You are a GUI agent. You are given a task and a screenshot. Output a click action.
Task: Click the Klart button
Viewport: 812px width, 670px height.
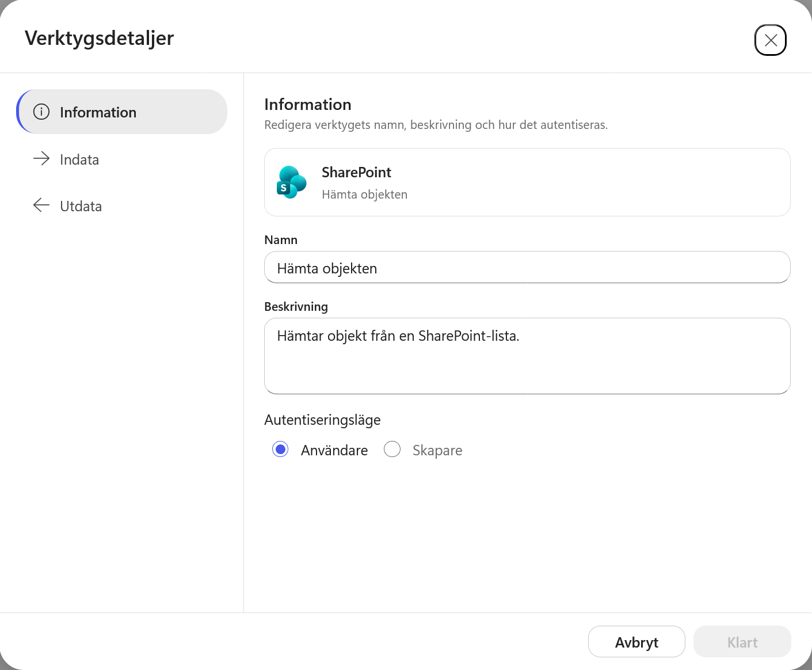click(742, 641)
